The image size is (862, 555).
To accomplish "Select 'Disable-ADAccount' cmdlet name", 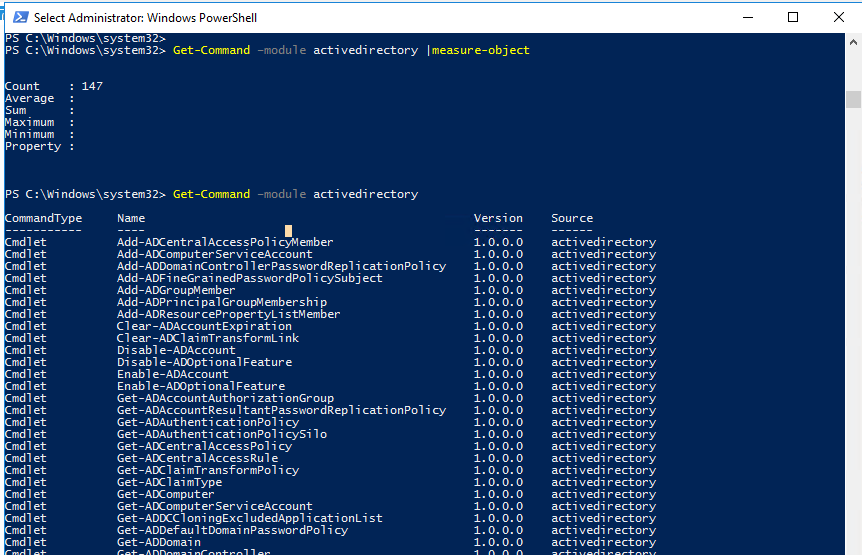I will click(176, 351).
